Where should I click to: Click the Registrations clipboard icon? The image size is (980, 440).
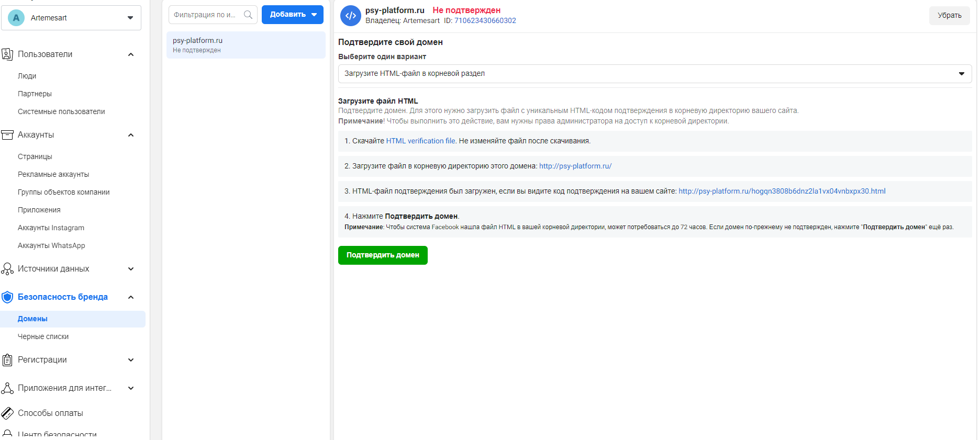[x=7, y=360]
